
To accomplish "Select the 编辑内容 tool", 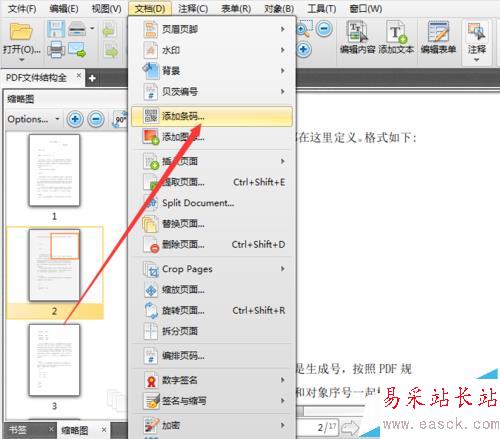I will tap(357, 37).
